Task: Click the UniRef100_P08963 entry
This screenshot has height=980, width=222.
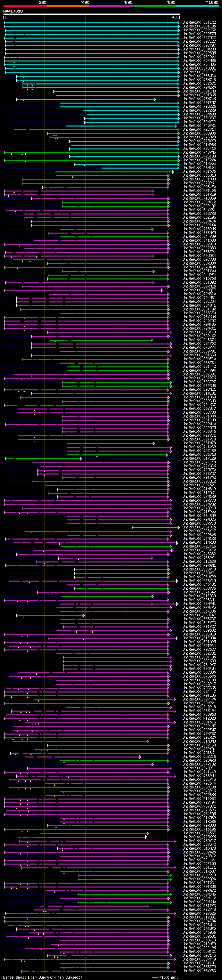Action: 199,714
